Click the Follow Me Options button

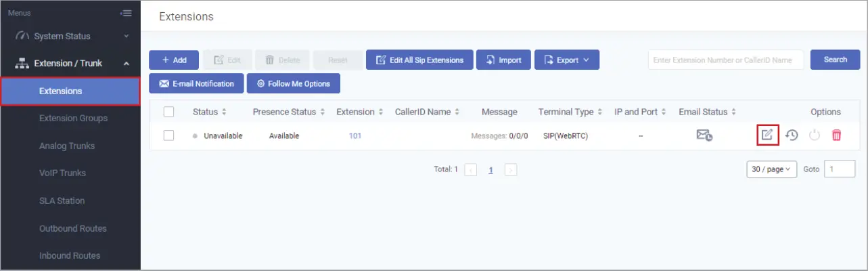[294, 83]
